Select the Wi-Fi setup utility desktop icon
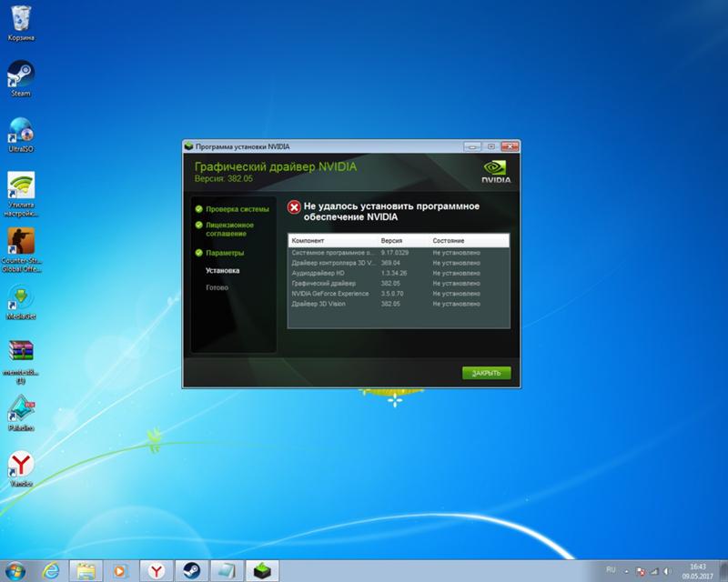This screenshot has width=728, height=582. (21, 195)
